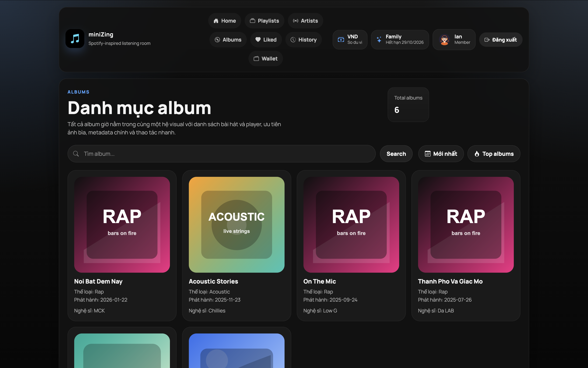Viewport: 588px width, 368px height.
Task: Open the Family plan subscription chip
Action: [x=400, y=39]
